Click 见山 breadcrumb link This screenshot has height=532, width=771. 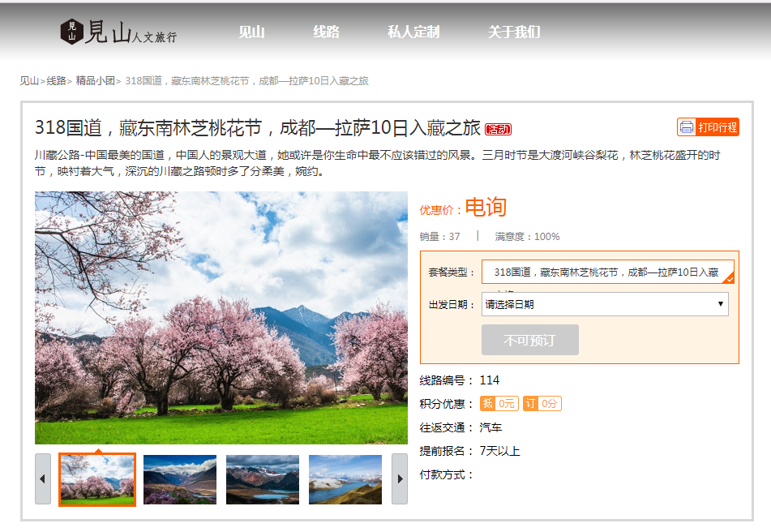click(29, 81)
